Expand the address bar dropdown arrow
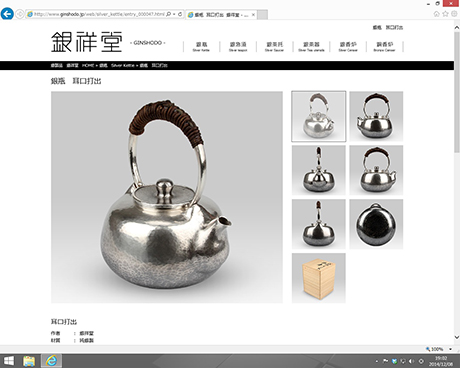 pyautogui.click(x=174, y=14)
